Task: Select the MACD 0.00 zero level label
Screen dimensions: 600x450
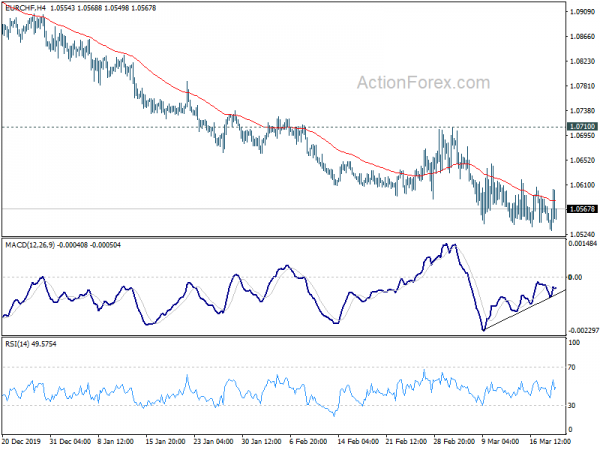Action: [575, 277]
